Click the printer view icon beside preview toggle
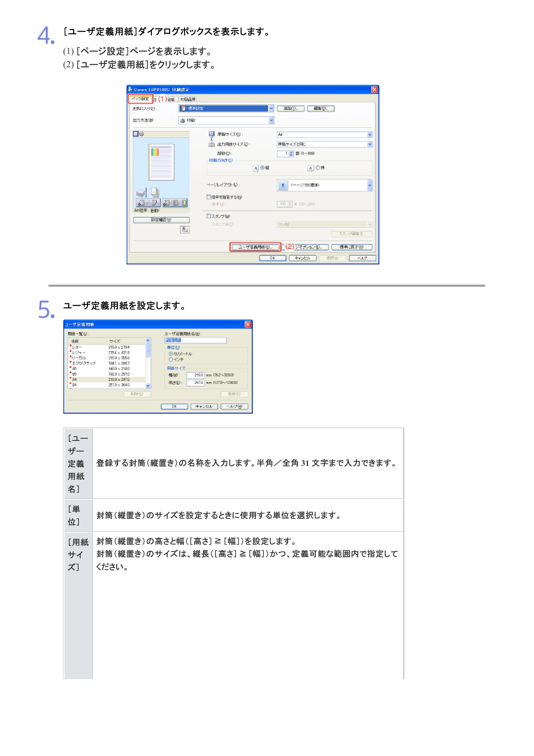Screen dimensions: 534x756 (141, 134)
